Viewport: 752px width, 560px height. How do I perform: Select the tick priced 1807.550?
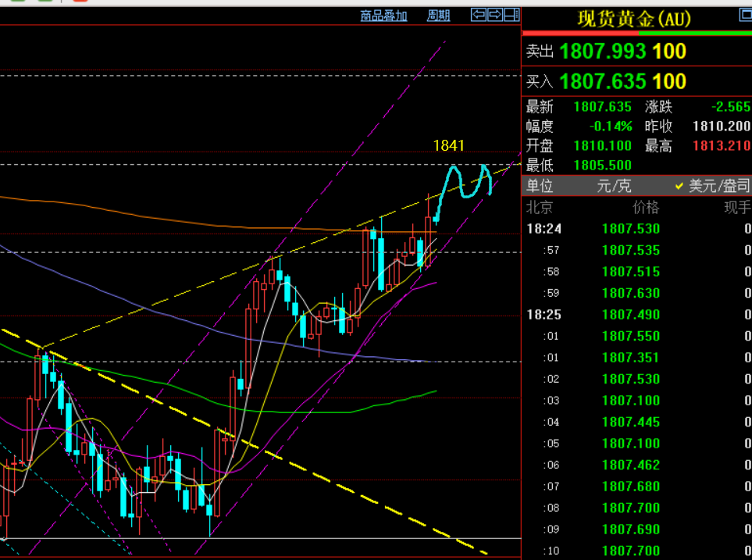coord(637,336)
